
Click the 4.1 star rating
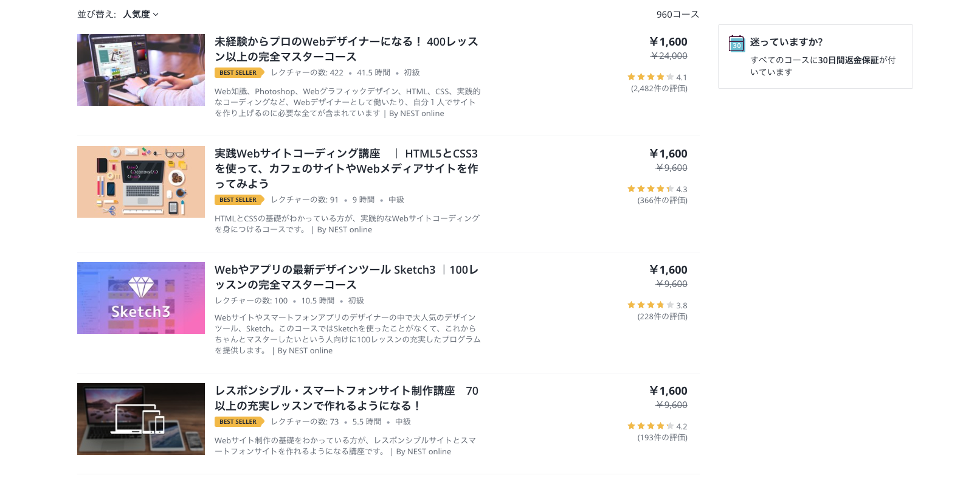click(x=657, y=77)
